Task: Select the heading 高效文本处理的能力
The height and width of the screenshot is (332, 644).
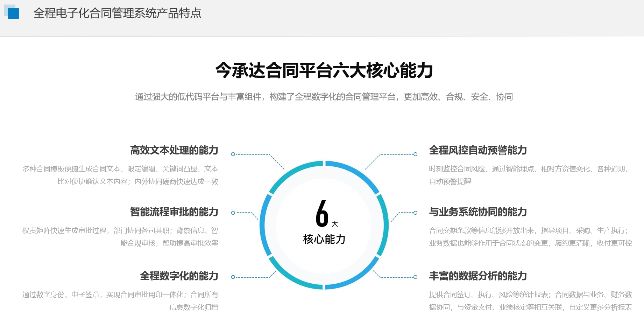Action: point(174,150)
